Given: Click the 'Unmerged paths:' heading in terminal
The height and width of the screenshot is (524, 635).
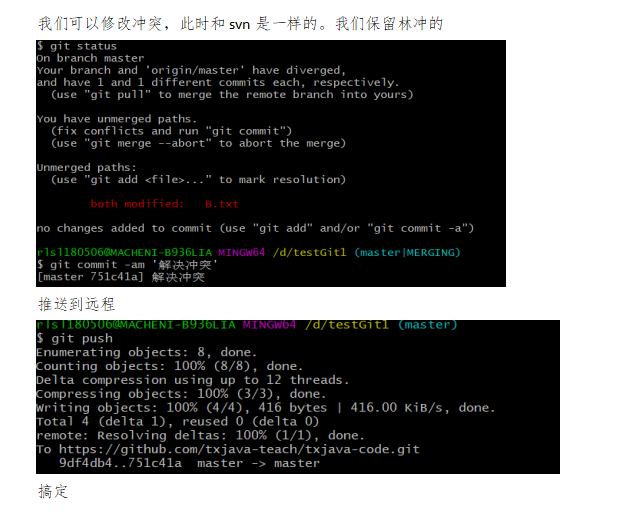Looking at the screenshot, I should tap(87, 167).
